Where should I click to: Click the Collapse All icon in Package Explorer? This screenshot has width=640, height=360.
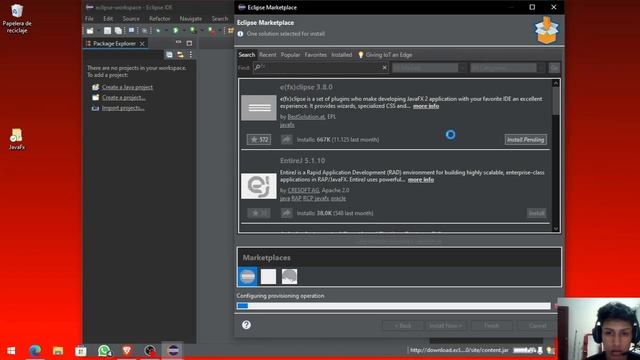pos(169,55)
